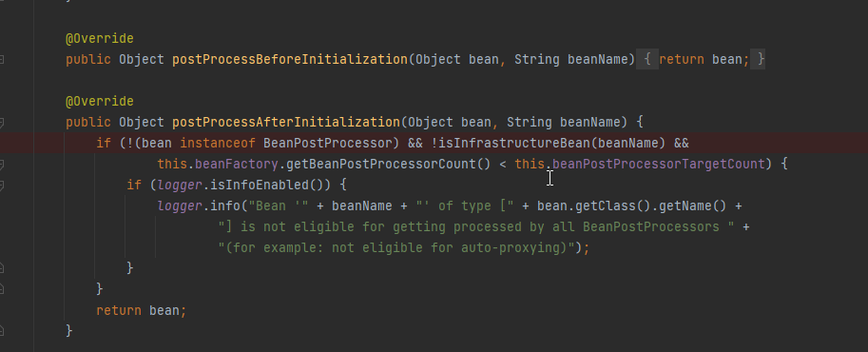868x352 pixels.
Task: Click the folded closing brace placeholder after return bean;
Action: click(758, 59)
